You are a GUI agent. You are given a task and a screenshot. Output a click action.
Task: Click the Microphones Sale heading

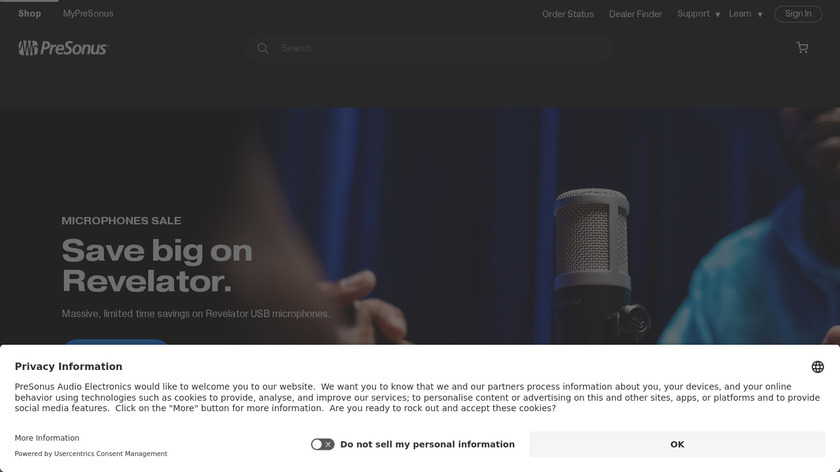click(121, 221)
